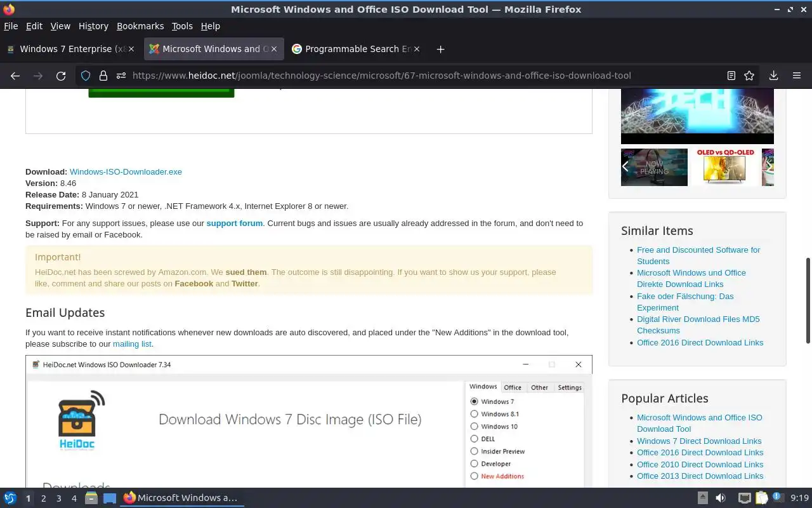Open the sued them link
This screenshot has height=508, width=812.
click(x=246, y=272)
